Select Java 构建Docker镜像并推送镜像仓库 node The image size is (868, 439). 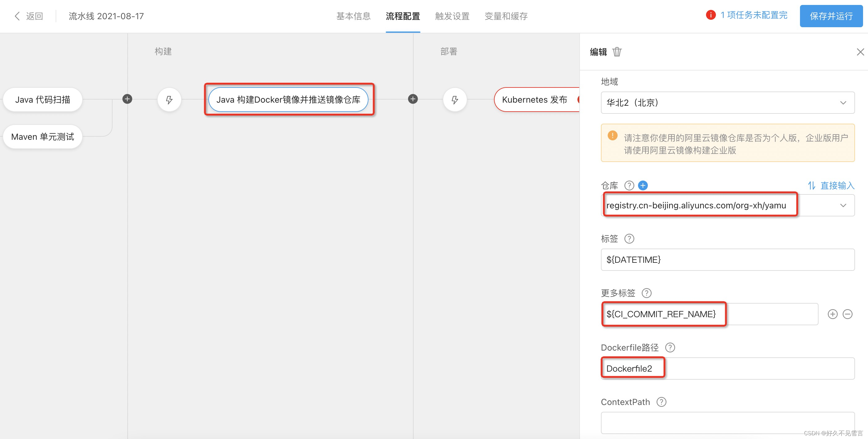[x=288, y=99]
